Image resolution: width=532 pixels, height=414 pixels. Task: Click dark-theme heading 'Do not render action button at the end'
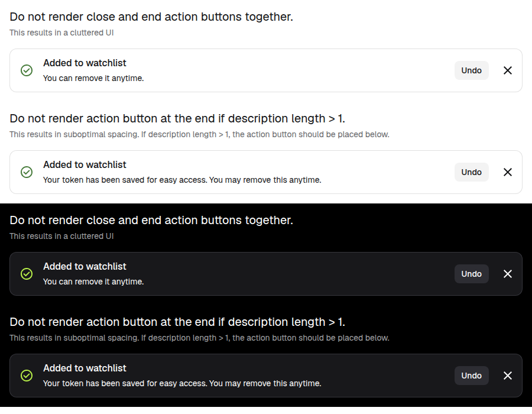177,322
